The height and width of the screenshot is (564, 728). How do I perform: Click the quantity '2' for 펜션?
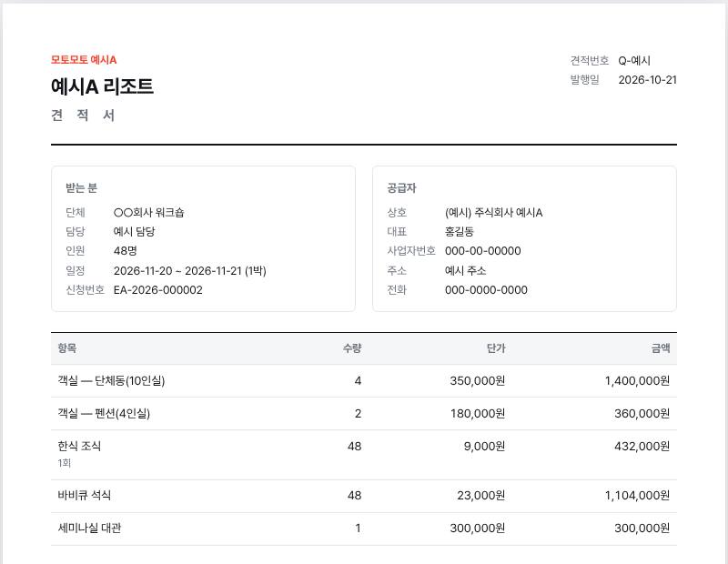point(358,414)
